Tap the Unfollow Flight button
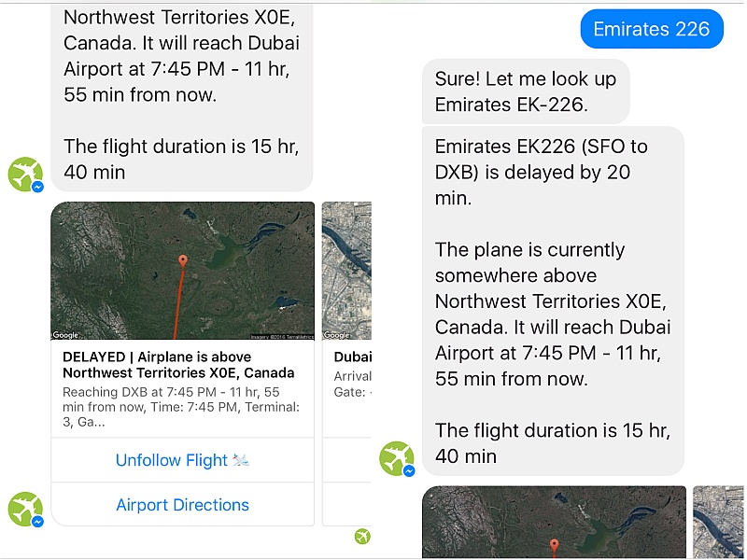The image size is (747, 560). pos(182,460)
